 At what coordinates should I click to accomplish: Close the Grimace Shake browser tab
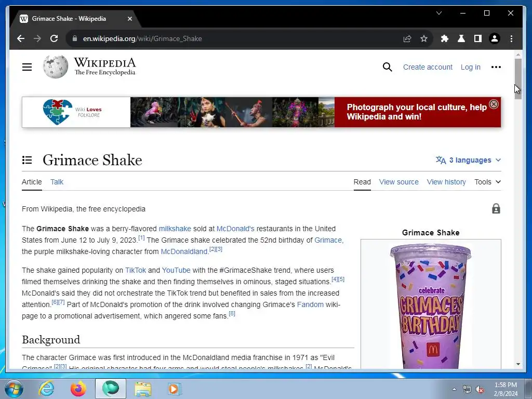click(129, 19)
